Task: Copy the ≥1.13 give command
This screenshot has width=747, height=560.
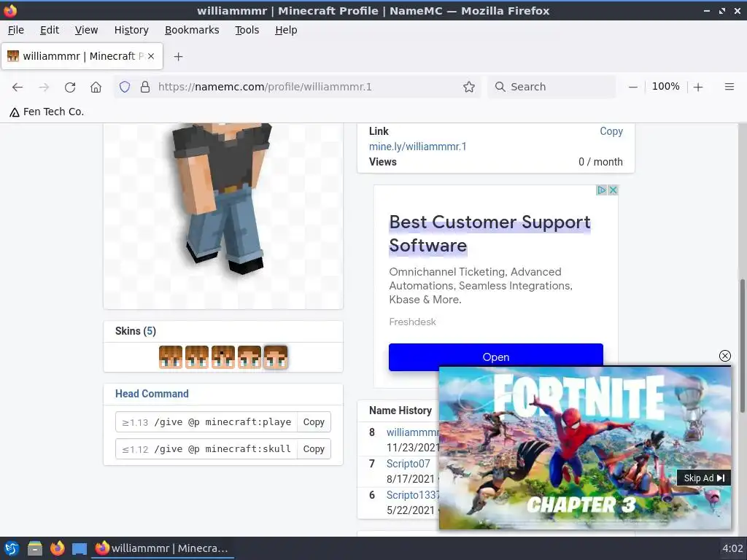Action: click(x=314, y=422)
